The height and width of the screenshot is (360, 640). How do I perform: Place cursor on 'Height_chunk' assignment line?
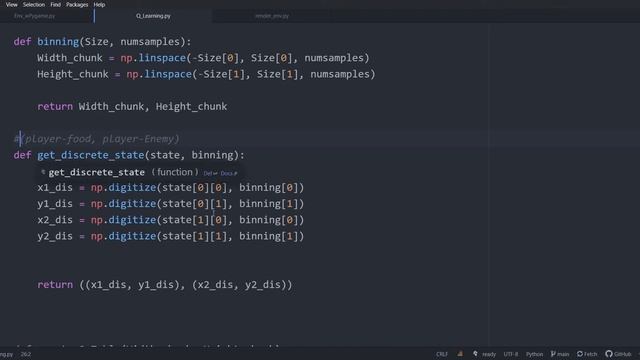[x=206, y=74]
